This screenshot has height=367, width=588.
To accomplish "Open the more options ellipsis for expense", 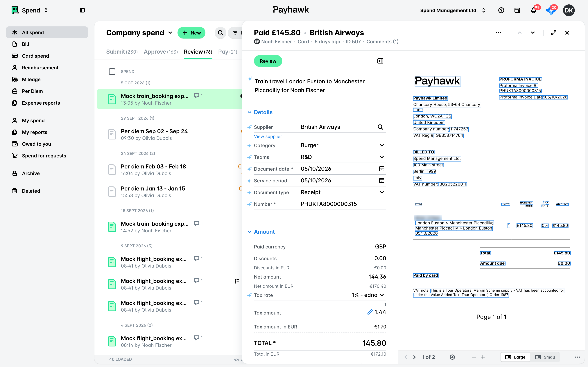I will [499, 33].
